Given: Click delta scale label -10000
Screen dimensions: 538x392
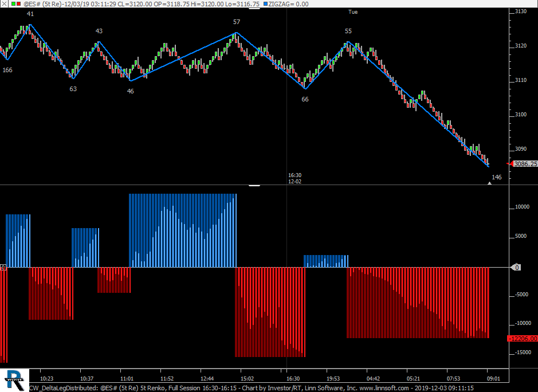Looking at the screenshot, I should (x=523, y=323).
